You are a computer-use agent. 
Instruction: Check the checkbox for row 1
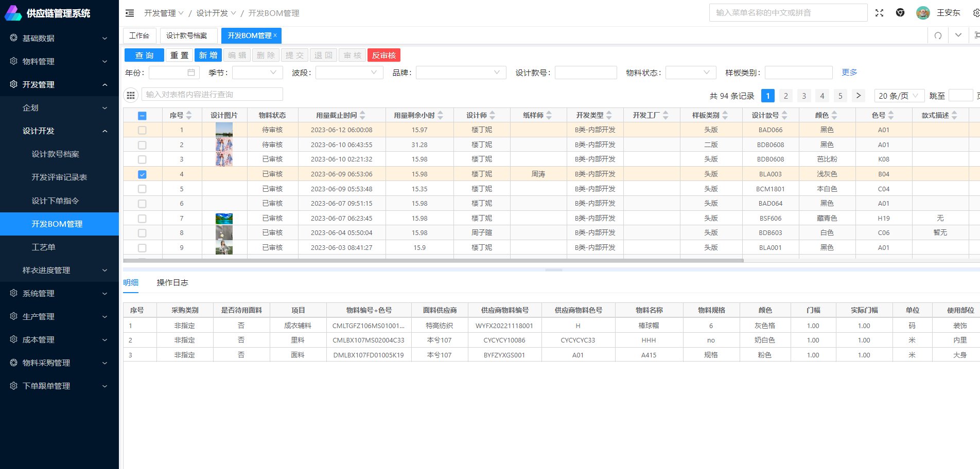(x=142, y=130)
